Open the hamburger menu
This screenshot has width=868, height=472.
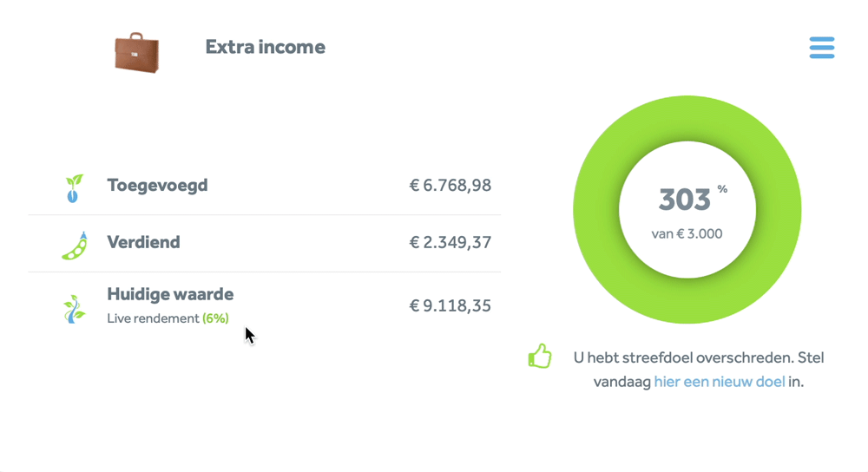(821, 48)
